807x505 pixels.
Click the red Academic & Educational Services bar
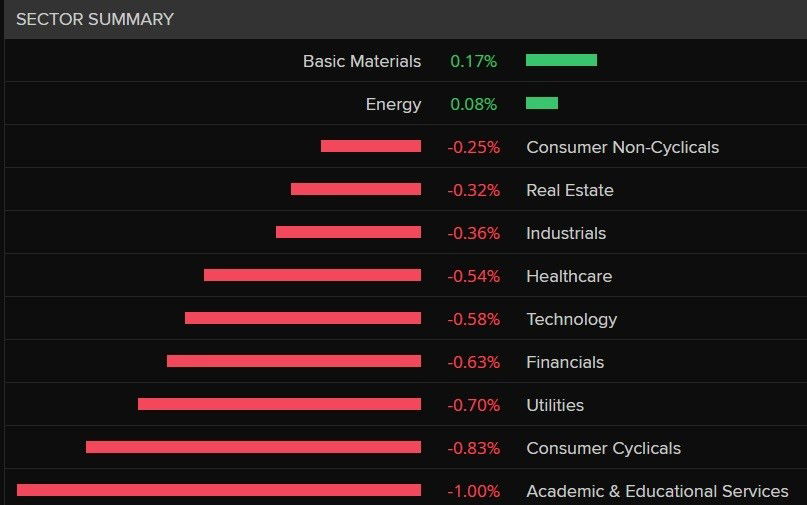(219, 490)
